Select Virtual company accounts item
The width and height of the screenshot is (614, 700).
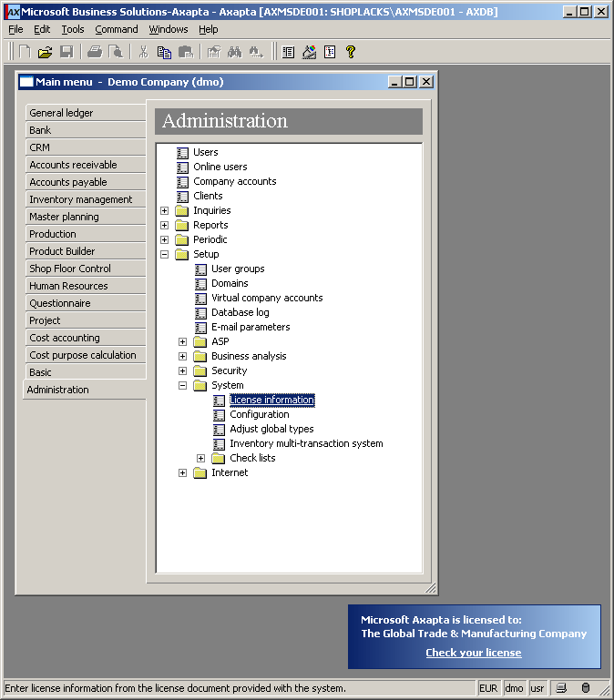(267, 299)
